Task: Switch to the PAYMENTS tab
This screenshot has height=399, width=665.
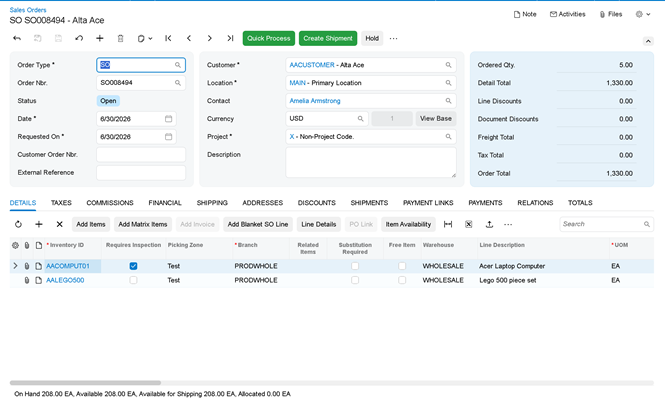Action: [x=485, y=203]
